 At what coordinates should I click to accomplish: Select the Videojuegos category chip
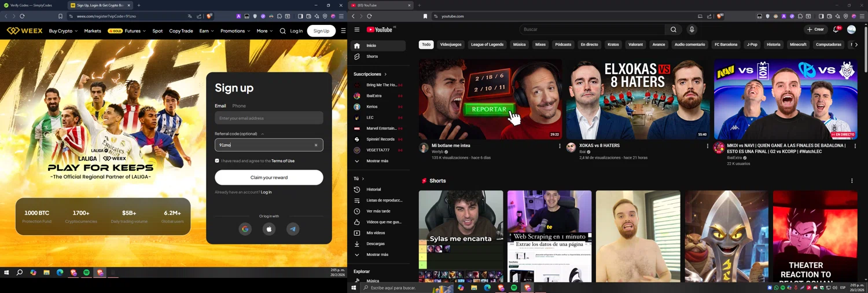point(451,45)
